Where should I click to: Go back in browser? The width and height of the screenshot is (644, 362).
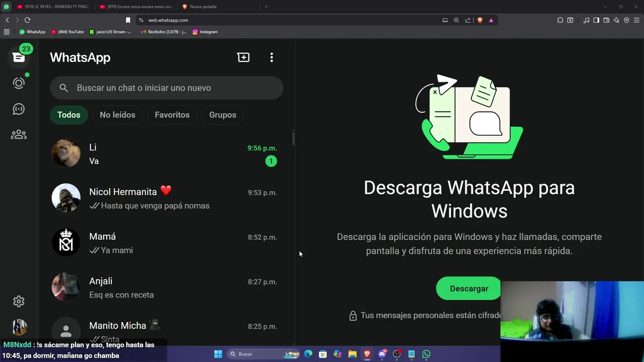coord(7,20)
